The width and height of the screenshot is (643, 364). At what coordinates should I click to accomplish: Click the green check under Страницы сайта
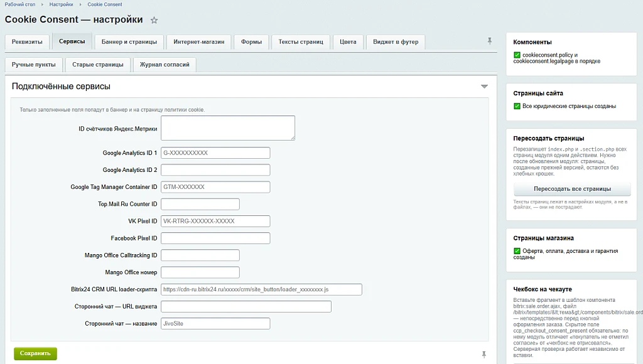pos(517,106)
